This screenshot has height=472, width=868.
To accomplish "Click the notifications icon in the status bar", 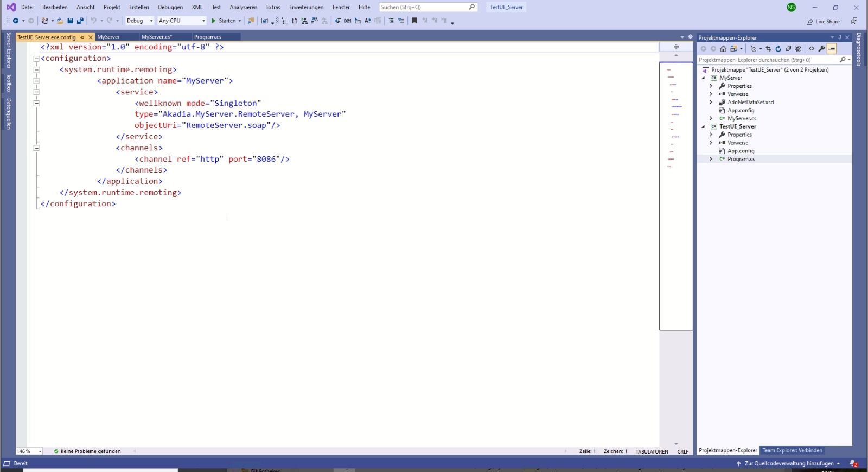I will (853, 463).
